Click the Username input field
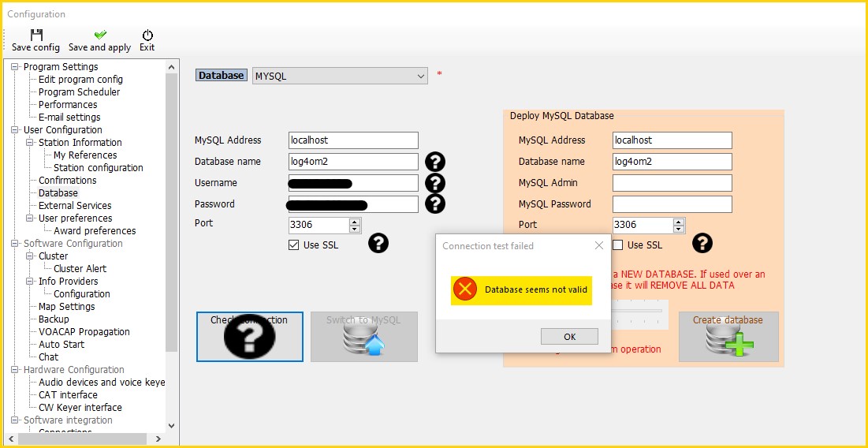 point(354,183)
